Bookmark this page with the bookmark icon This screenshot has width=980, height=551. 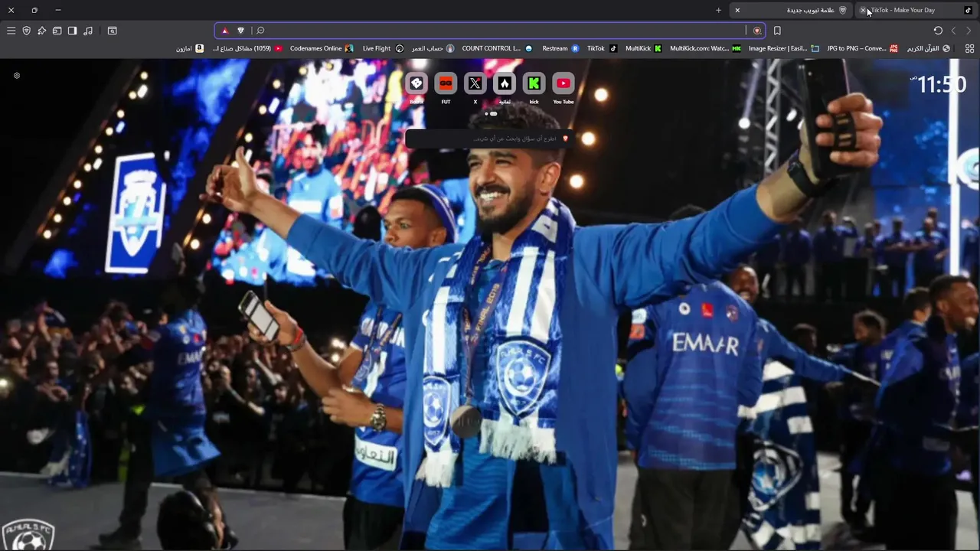(777, 31)
